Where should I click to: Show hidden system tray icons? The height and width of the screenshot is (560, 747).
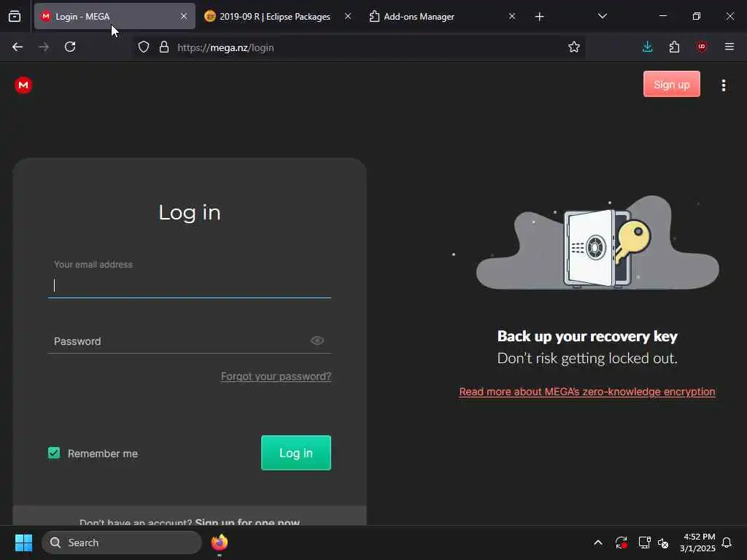click(598, 542)
